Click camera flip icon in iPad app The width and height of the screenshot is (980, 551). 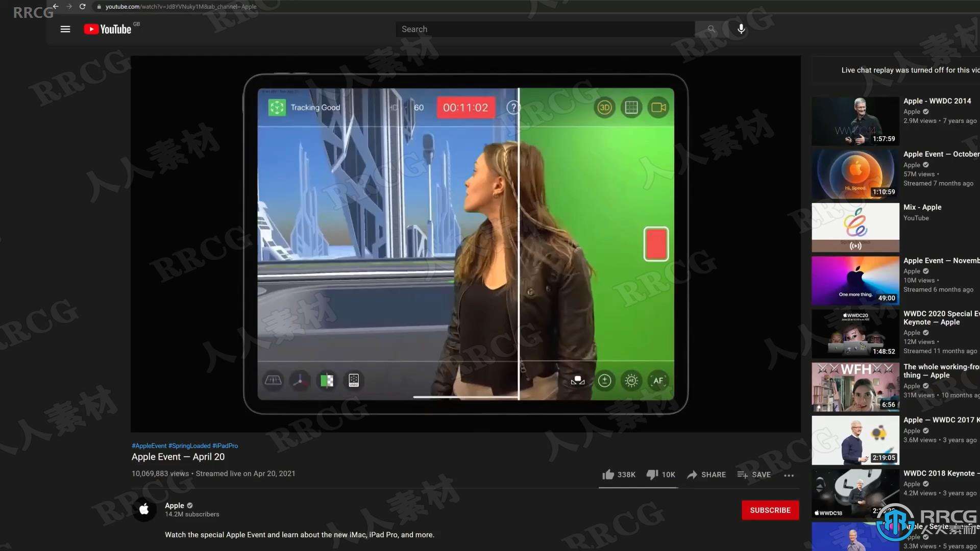[577, 381]
